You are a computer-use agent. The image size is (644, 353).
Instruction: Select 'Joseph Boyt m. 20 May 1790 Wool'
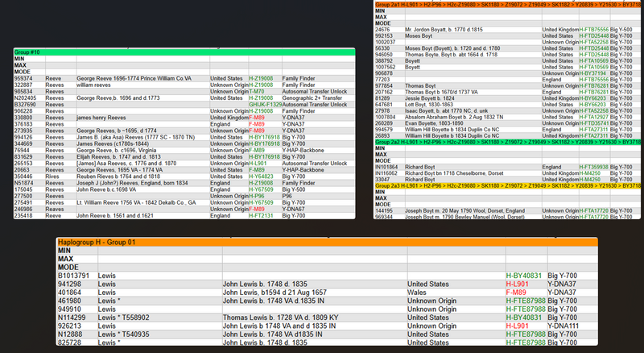click(465, 210)
